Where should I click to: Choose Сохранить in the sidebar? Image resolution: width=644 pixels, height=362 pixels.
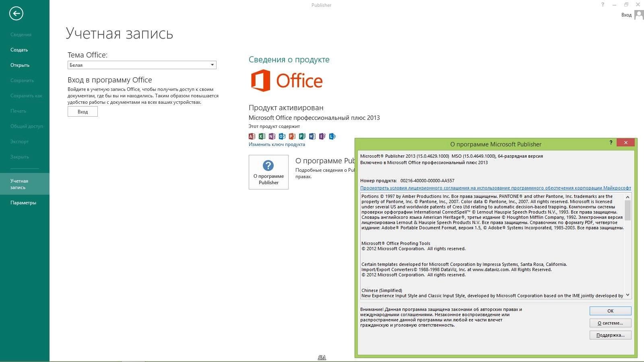click(22, 80)
